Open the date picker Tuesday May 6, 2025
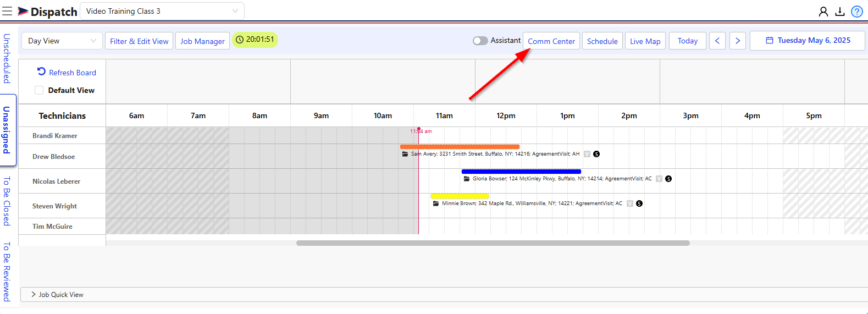The height and width of the screenshot is (314, 868). pyautogui.click(x=808, y=41)
